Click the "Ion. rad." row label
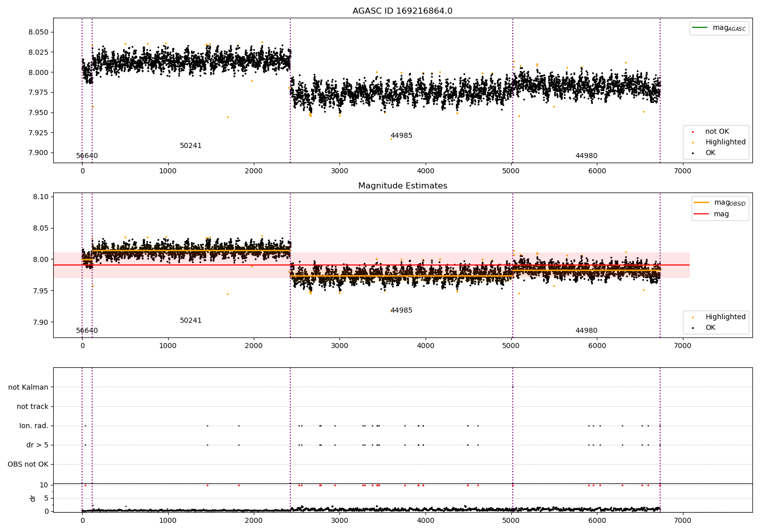The height and width of the screenshot is (532, 760). click(34, 426)
